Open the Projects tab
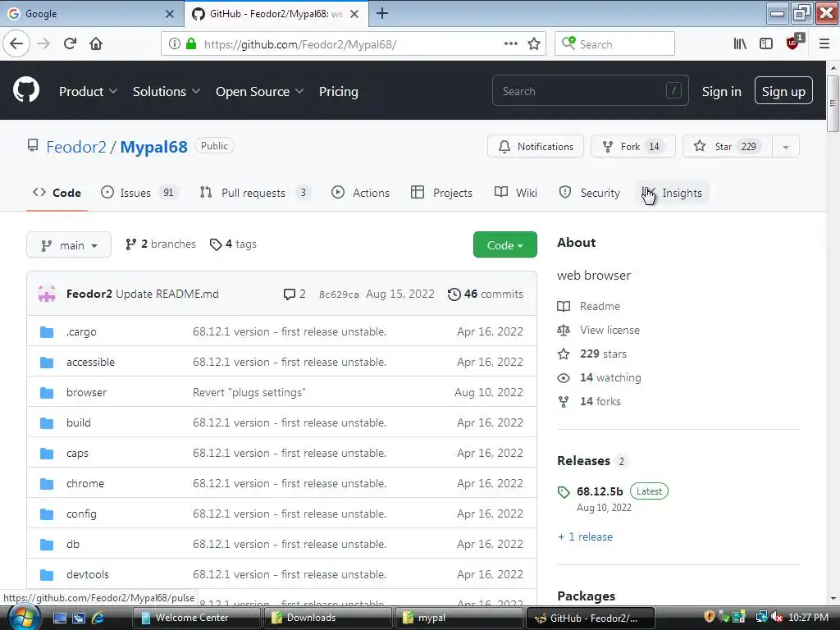This screenshot has height=630, width=840. click(x=441, y=193)
